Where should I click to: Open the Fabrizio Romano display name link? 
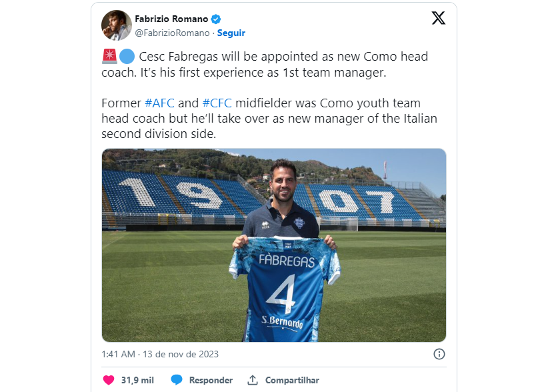(x=171, y=19)
